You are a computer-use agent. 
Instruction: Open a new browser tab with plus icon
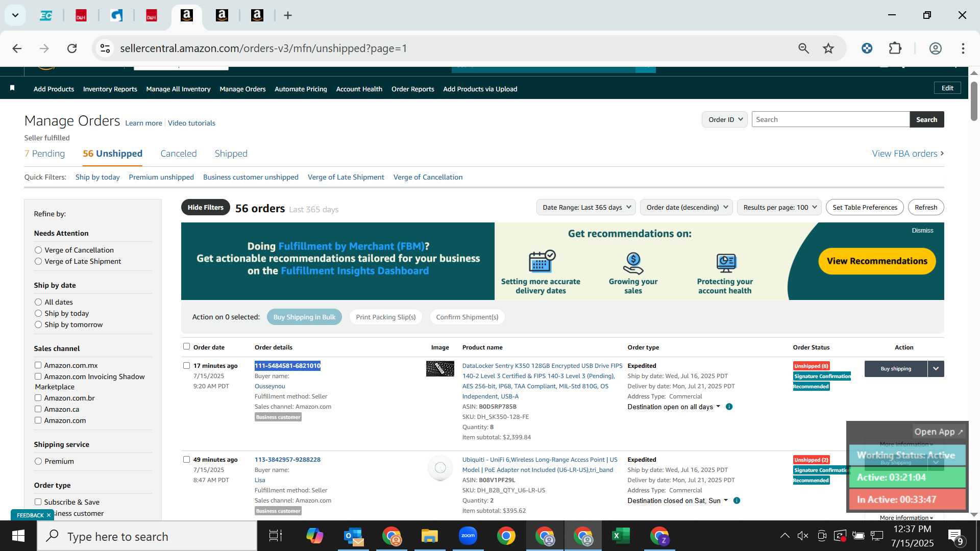(x=288, y=15)
